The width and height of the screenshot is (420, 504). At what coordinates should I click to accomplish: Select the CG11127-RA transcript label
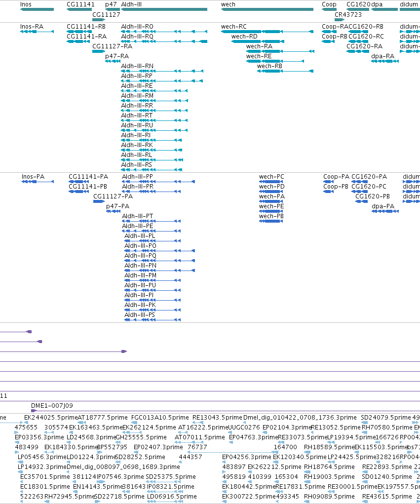(112, 46)
